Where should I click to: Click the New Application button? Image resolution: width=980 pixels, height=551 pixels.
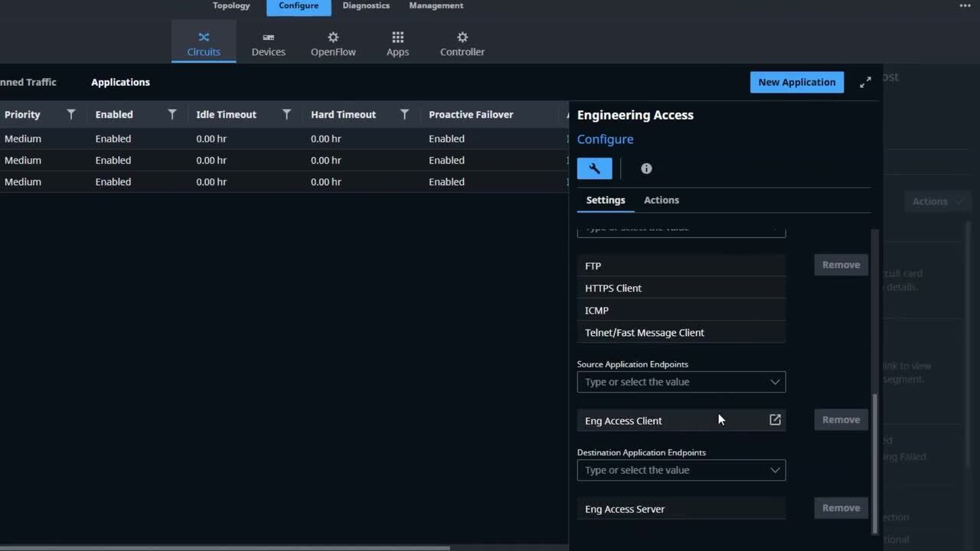[796, 83]
